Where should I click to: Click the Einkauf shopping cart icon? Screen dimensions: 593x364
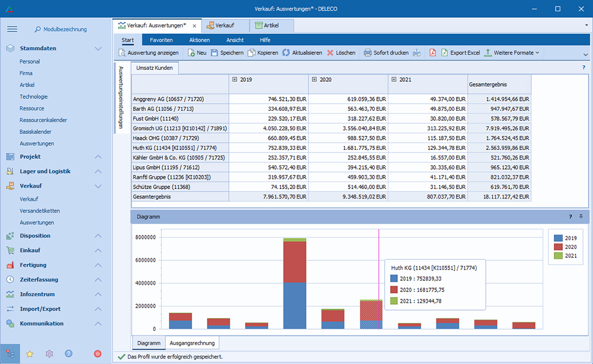[x=10, y=250]
